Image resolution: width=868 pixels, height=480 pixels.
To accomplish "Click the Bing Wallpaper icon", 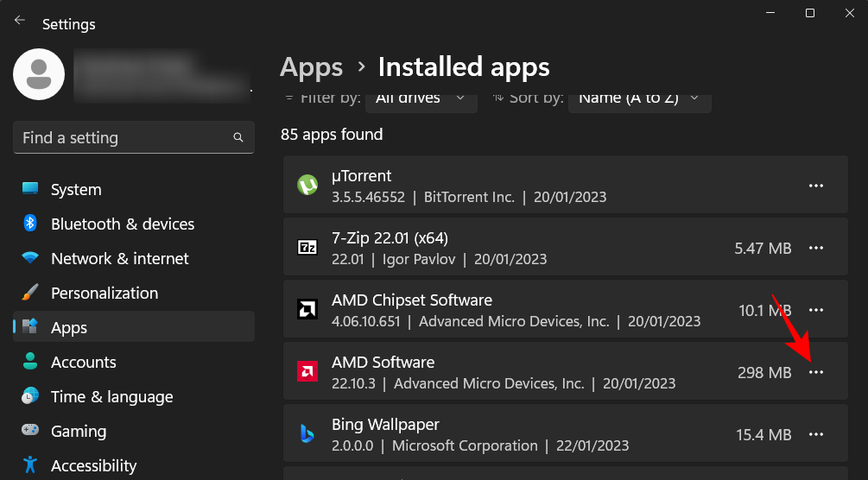I will coord(307,434).
